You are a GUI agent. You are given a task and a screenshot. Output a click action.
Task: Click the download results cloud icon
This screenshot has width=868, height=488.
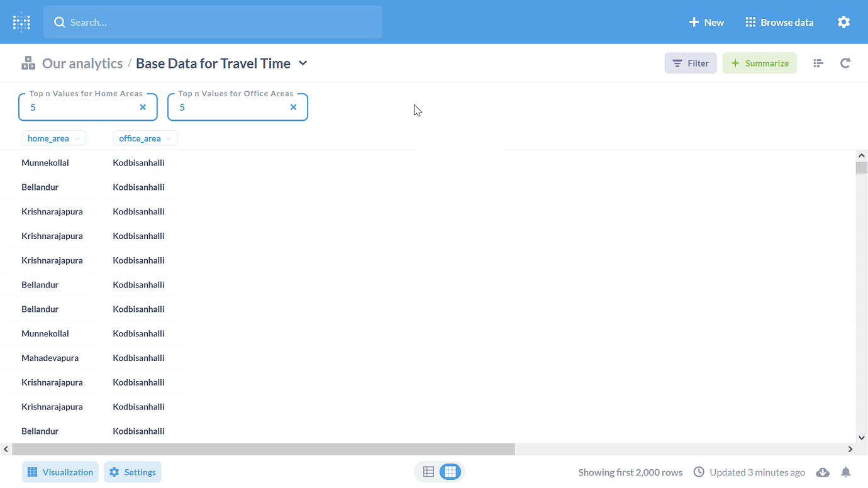[822, 472]
